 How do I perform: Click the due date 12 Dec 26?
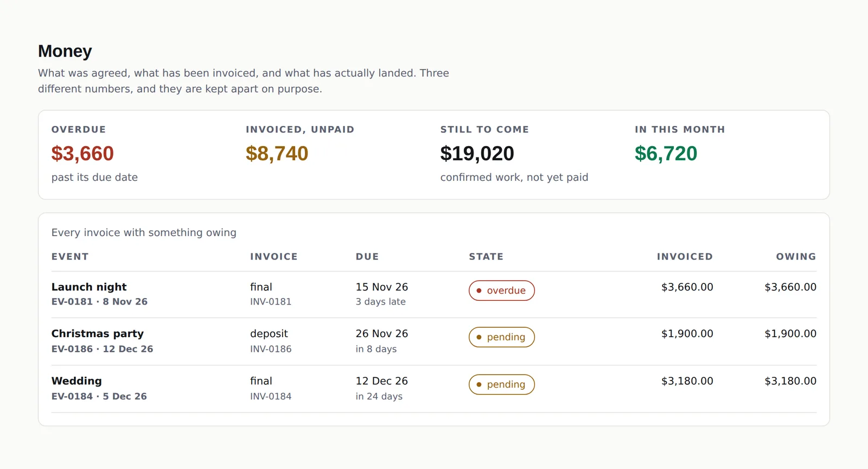382,381
